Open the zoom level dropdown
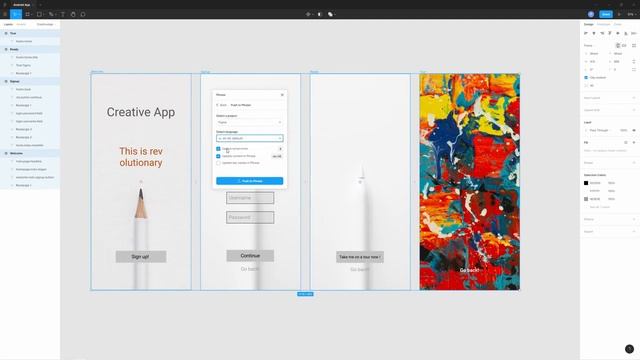This screenshot has width=640, height=360. tap(632, 14)
